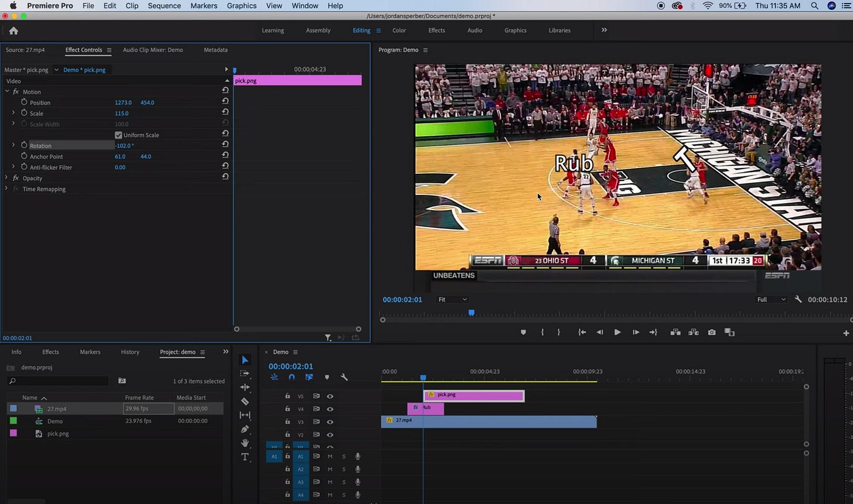853x504 pixels.
Task: Open the Graphics menu
Action: [241, 6]
